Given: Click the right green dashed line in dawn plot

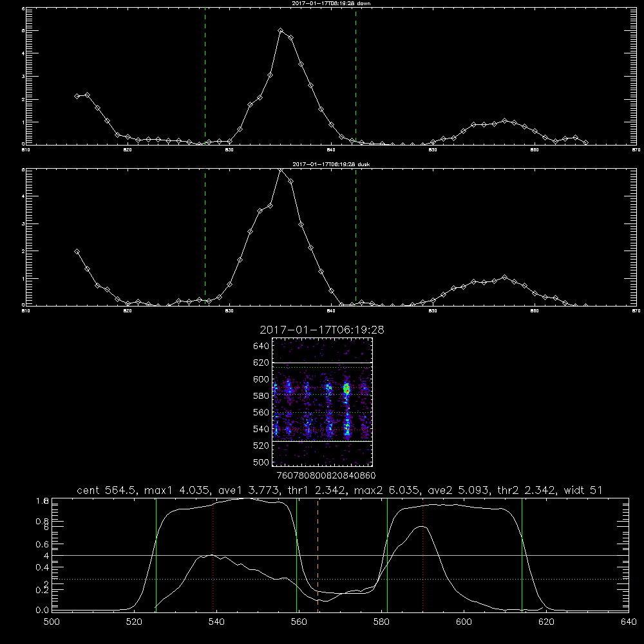Looking at the screenshot, I should coord(355,76).
